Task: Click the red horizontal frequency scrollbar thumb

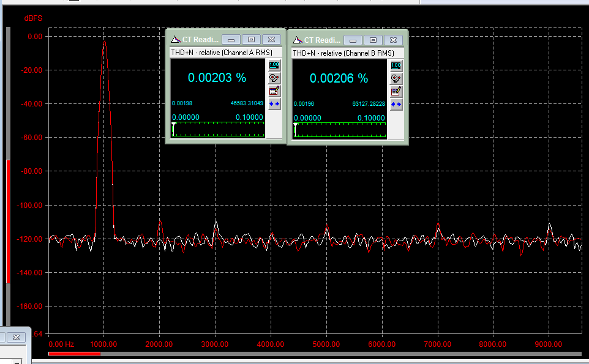Action: (74, 354)
